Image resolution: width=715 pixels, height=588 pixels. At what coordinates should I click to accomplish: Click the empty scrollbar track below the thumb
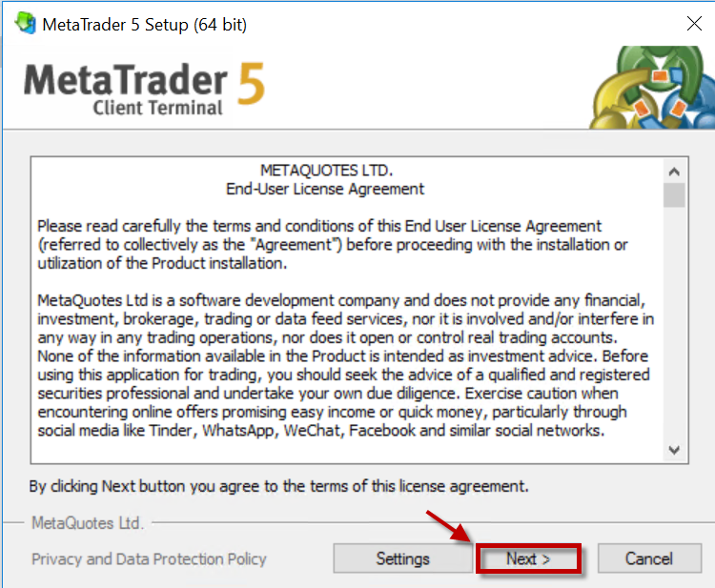pyautogui.click(x=674, y=324)
